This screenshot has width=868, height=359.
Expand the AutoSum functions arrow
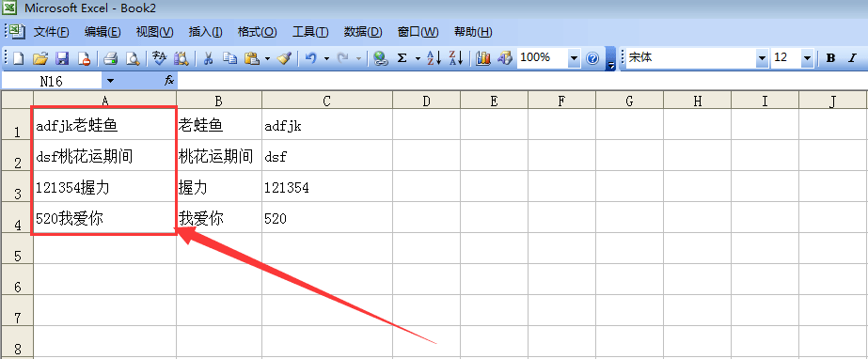click(x=418, y=58)
